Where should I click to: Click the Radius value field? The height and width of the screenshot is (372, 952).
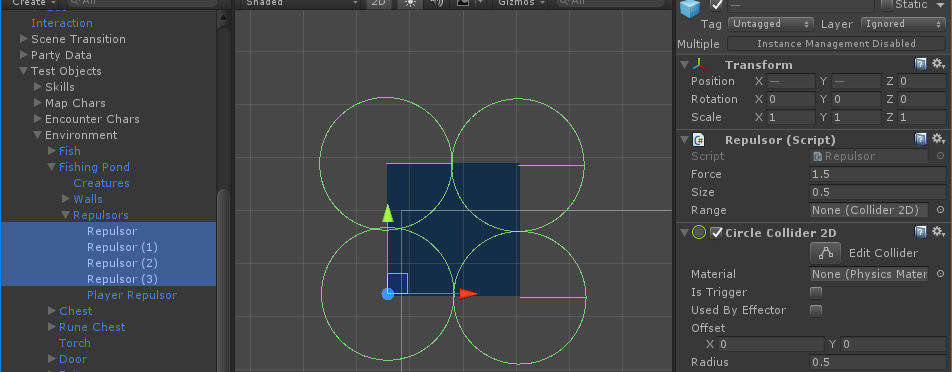(x=878, y=363)
